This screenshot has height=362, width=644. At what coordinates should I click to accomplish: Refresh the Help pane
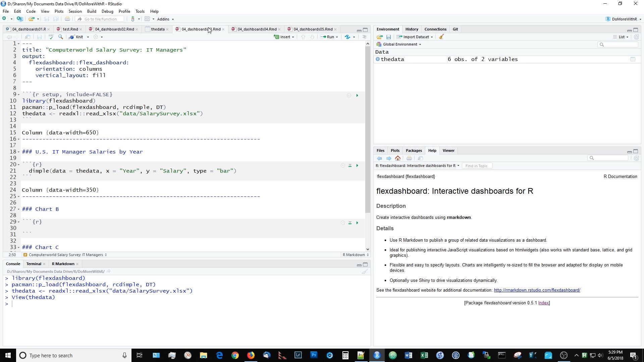click(x=636, y=158)
